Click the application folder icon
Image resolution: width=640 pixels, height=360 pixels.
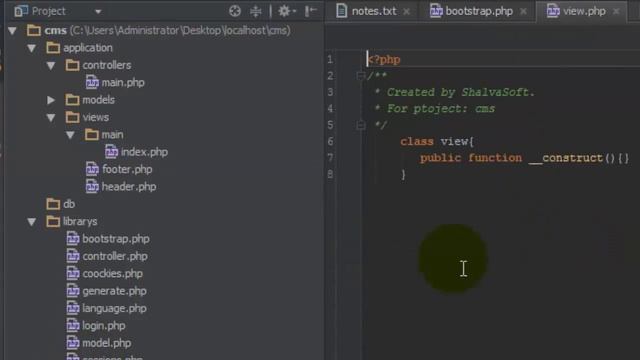pos(53,48)
